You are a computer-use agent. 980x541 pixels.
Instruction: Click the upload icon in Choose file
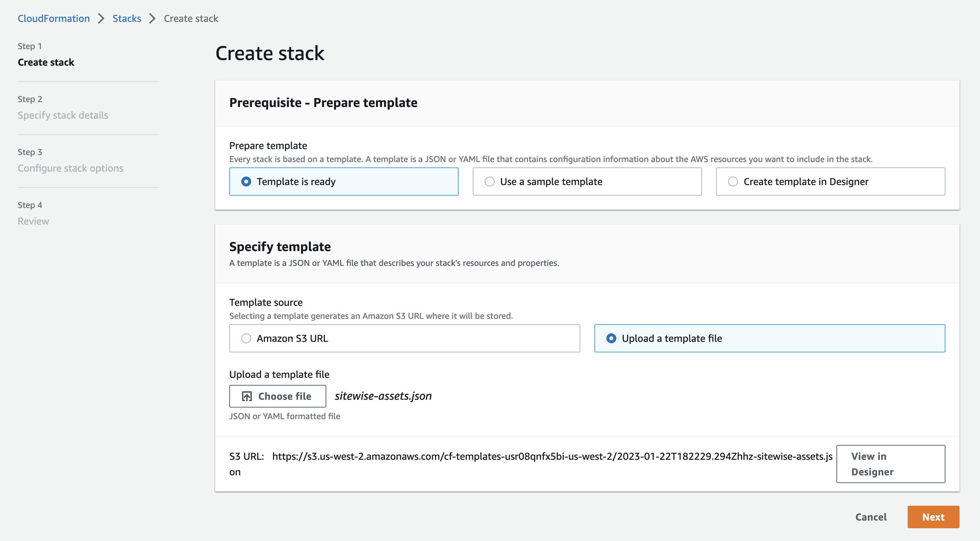click(247, 396)
